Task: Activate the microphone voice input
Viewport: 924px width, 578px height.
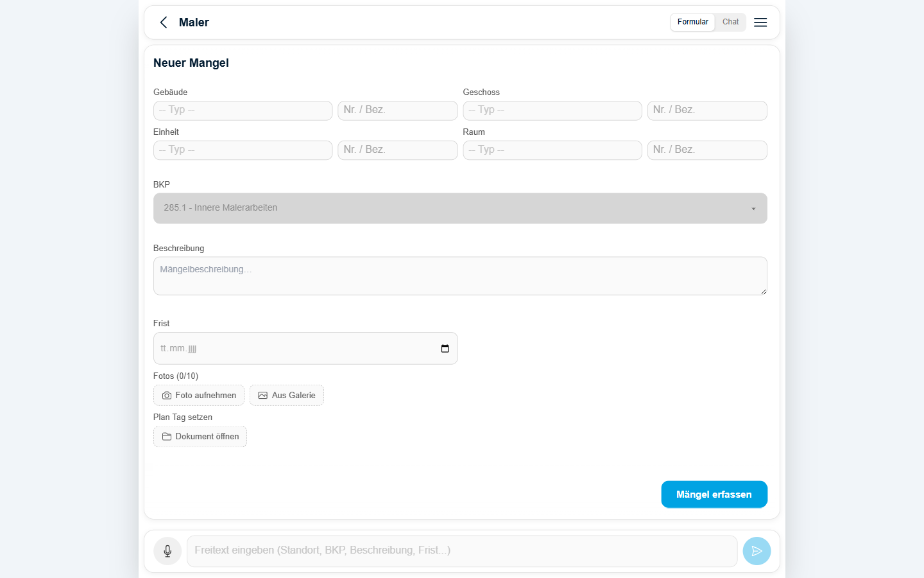Action: 167,551
